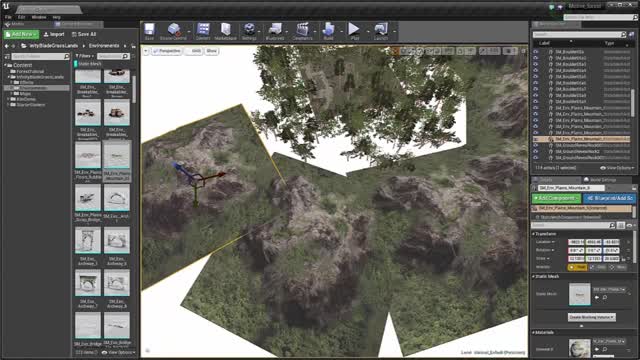640x360 pixels.
Task: Toggle the sources panel icon beside folder search
Action: 7,56
